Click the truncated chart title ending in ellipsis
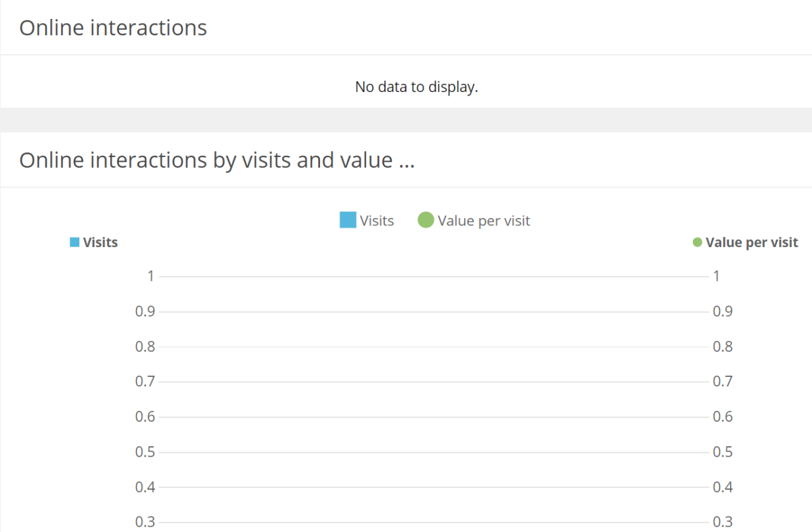The height and width of the screenshot is (532, 812). pos(217,160)
